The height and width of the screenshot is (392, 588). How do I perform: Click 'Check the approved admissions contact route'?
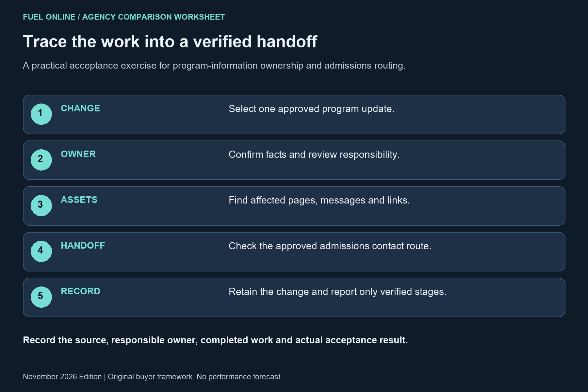click(x=330, y=246)
